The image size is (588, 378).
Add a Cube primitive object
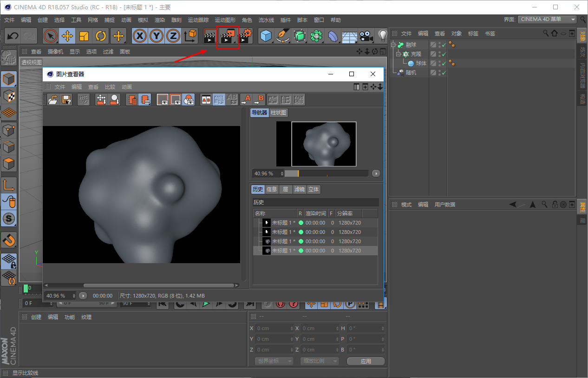pyautogui.click(x=266, y=36)
